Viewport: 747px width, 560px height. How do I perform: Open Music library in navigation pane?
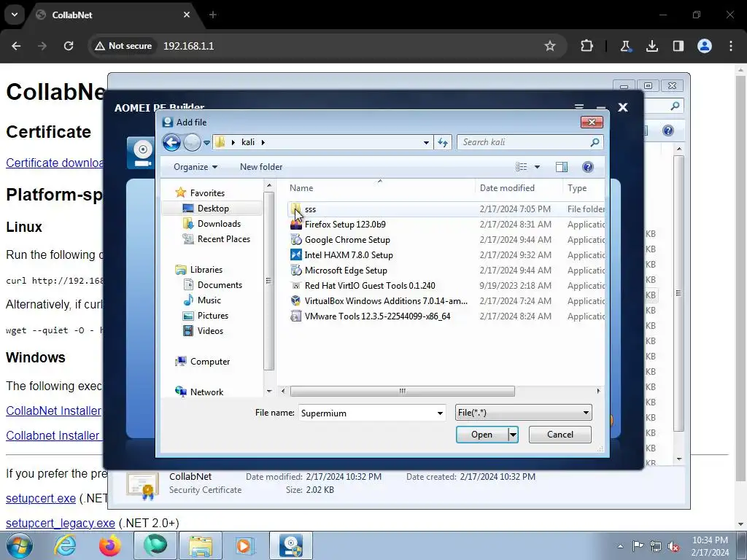point(209,300)
